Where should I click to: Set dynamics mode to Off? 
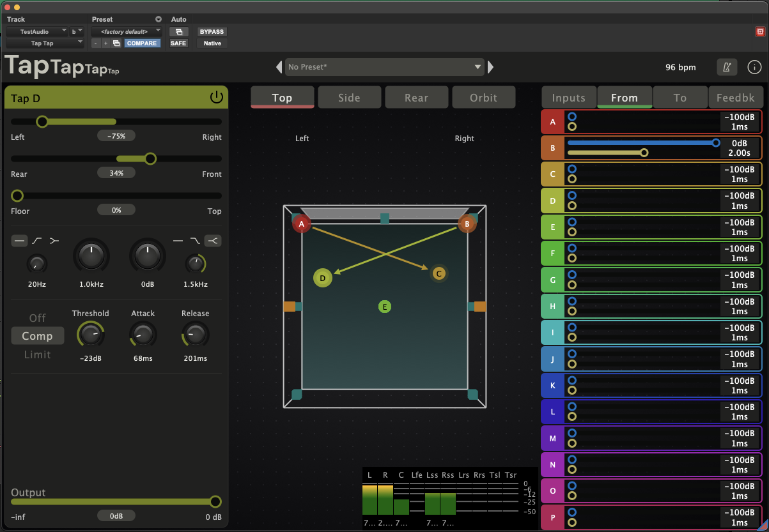click(38, 317)
